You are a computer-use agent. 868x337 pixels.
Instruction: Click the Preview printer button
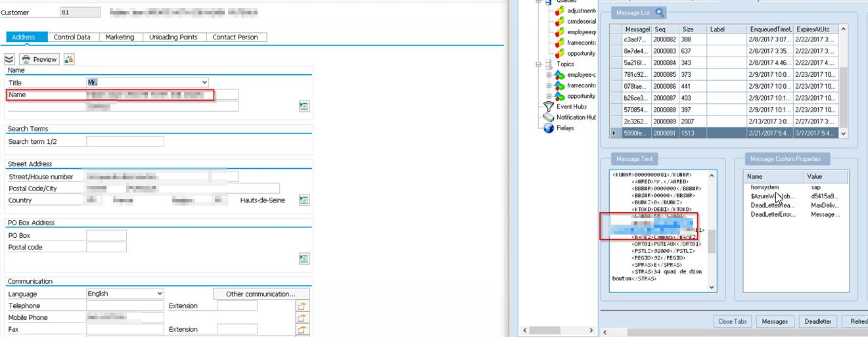(39, 59)
